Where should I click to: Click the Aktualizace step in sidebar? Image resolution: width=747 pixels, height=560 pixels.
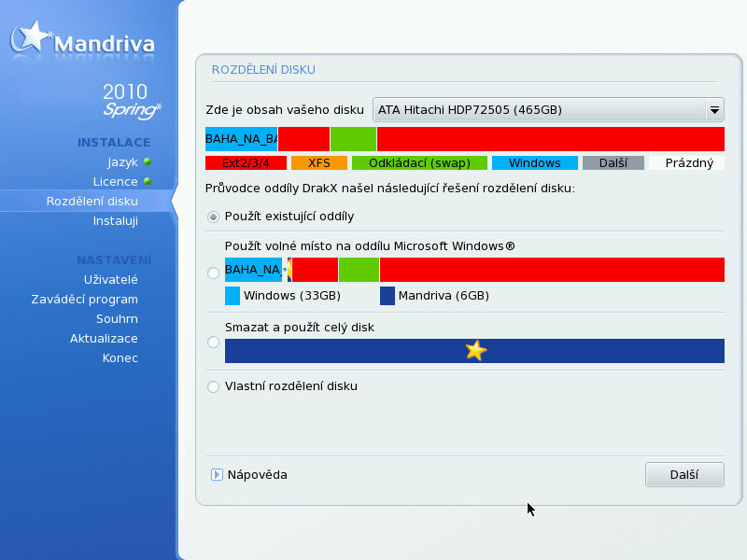[104, 339]
